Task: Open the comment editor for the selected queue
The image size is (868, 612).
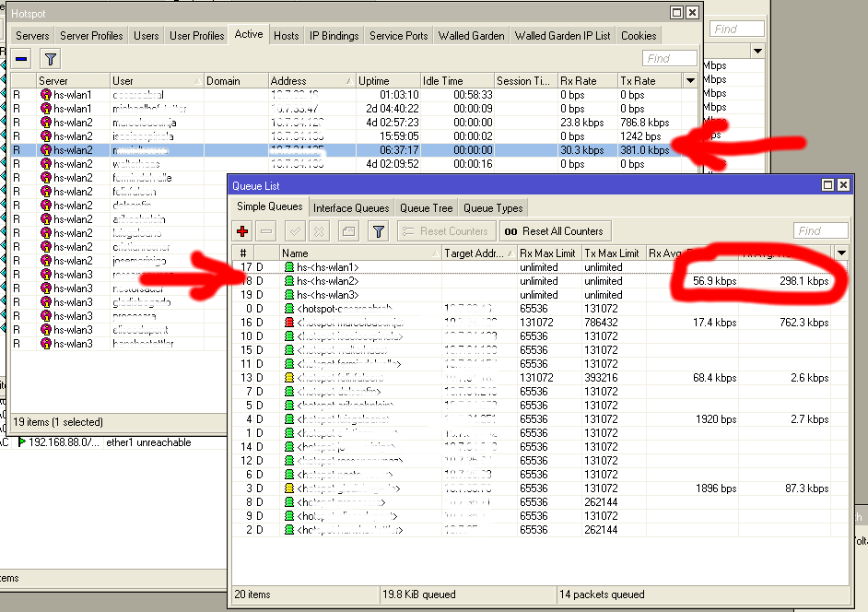Action: (x=348, y=230)
